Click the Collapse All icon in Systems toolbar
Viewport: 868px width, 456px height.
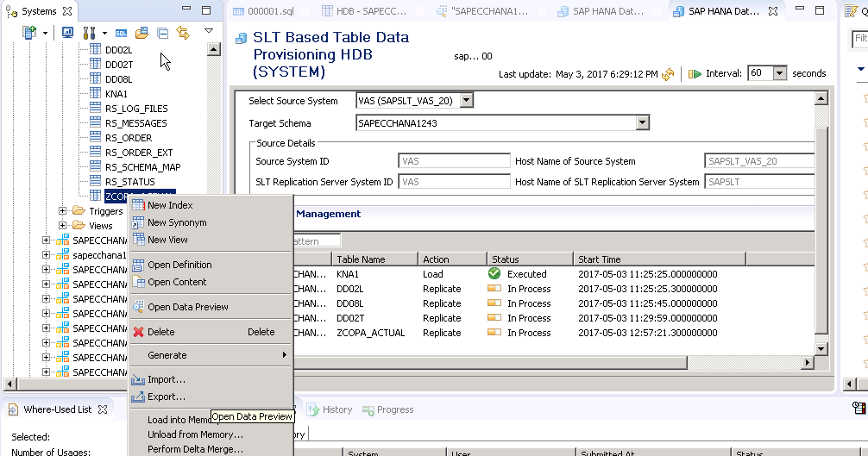tap(163, 33)
